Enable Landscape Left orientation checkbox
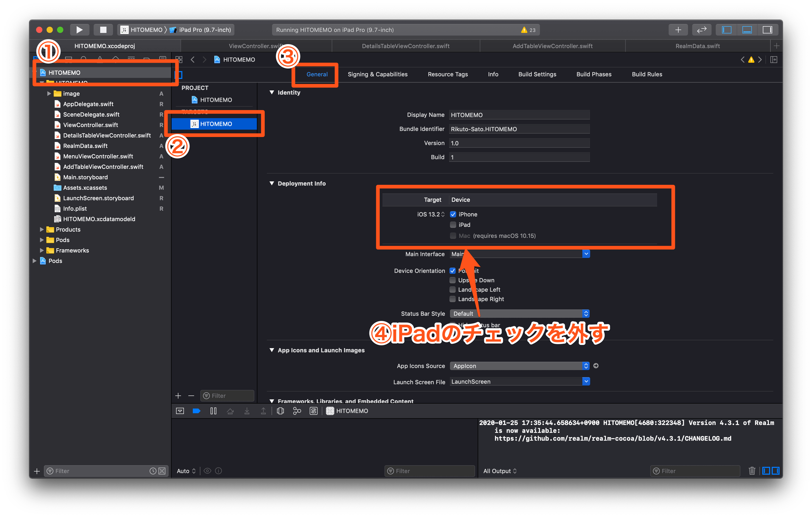Viewport: 812px width, 517px height. [453, 290]
